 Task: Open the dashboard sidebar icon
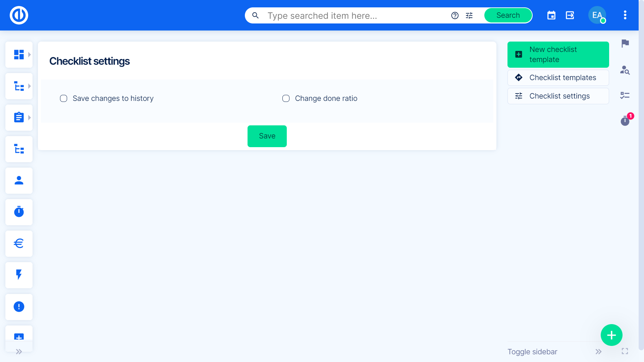[x=19, y=55]
